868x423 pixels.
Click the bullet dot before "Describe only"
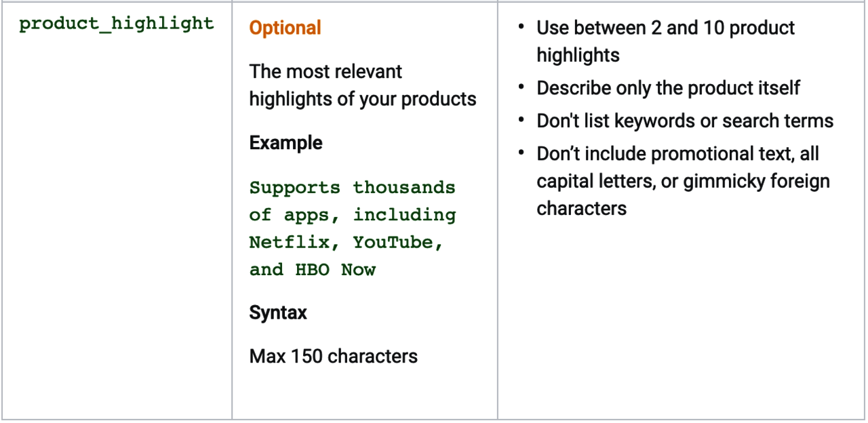521,87
